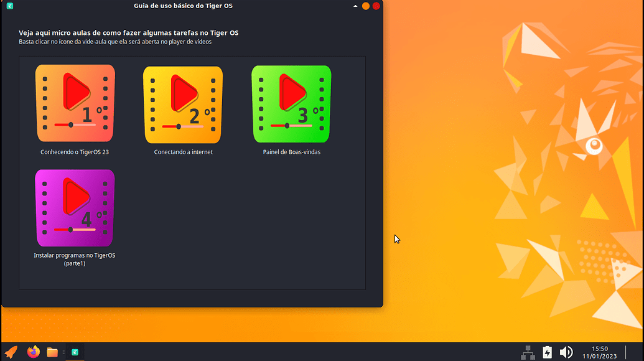Close the guide window red button

(x=376, y=6)
